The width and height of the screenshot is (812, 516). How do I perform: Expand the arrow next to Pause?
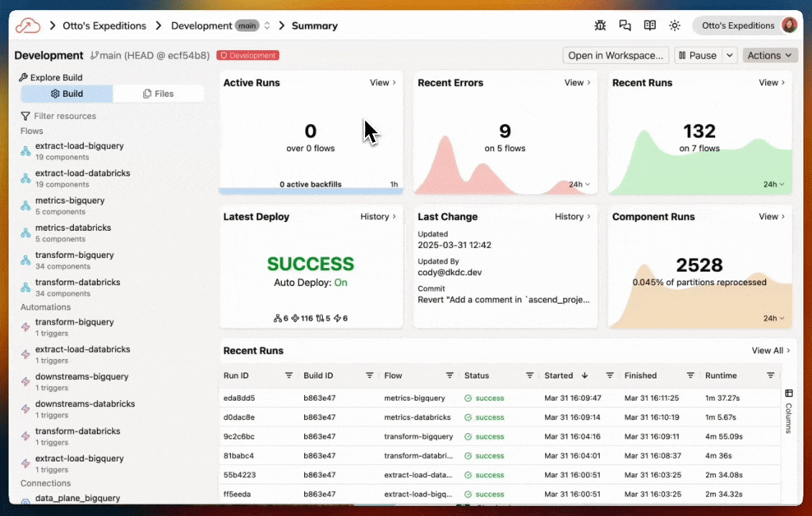[x=730, y=55]
